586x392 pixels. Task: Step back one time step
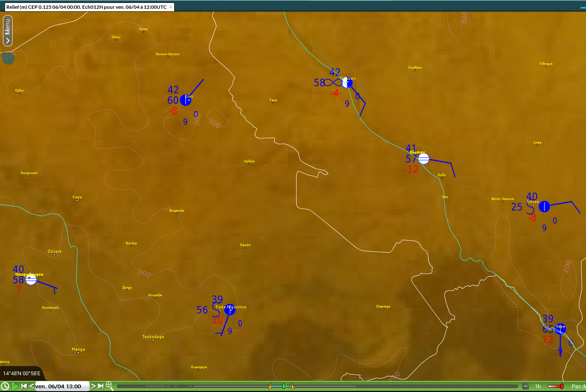32,386
